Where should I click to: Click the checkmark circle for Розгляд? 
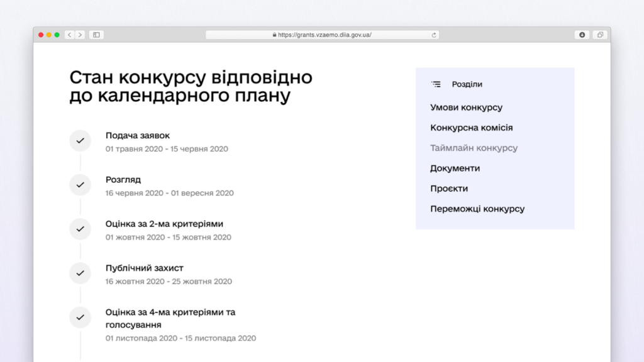[x=80, y=185]
